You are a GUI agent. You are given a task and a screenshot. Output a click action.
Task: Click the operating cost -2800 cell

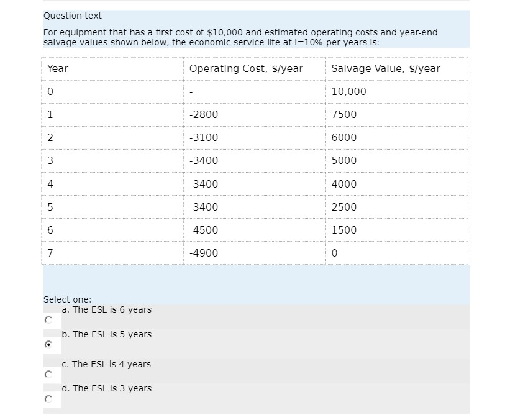202,114
